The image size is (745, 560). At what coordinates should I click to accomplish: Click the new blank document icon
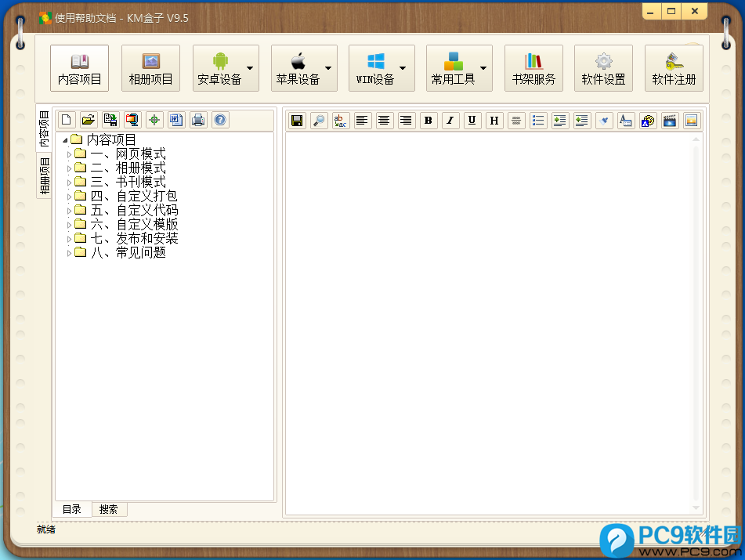click(x=67, y=120)
